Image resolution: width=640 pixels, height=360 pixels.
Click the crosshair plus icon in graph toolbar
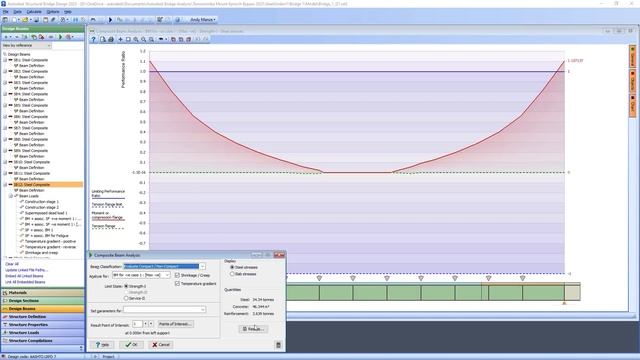(x=120, y=40)
